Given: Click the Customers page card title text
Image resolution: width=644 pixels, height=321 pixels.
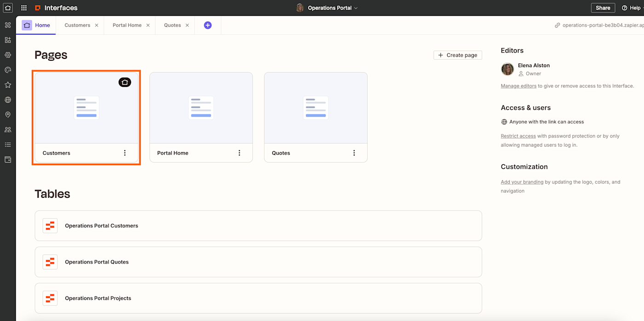Looking at the screenshot, I should point(57,153).
